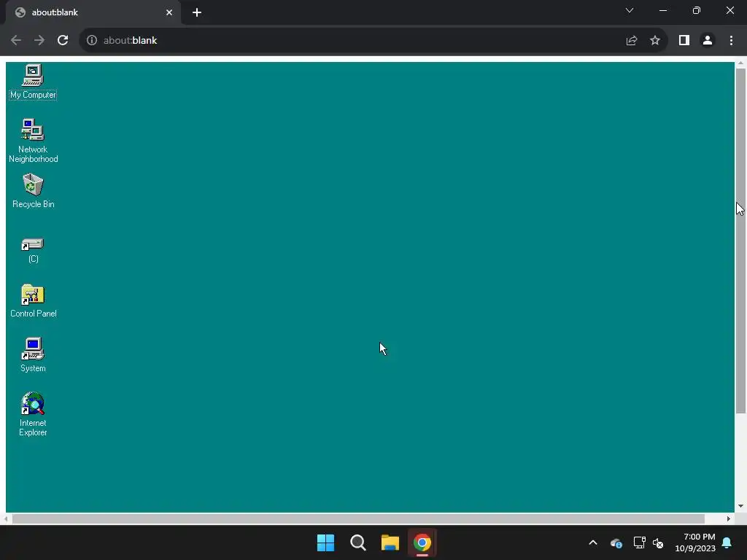Viewport: 747px width, 560px height.
Task: Click the horizontal scrollbar thumb
Action: click(358, 518)
